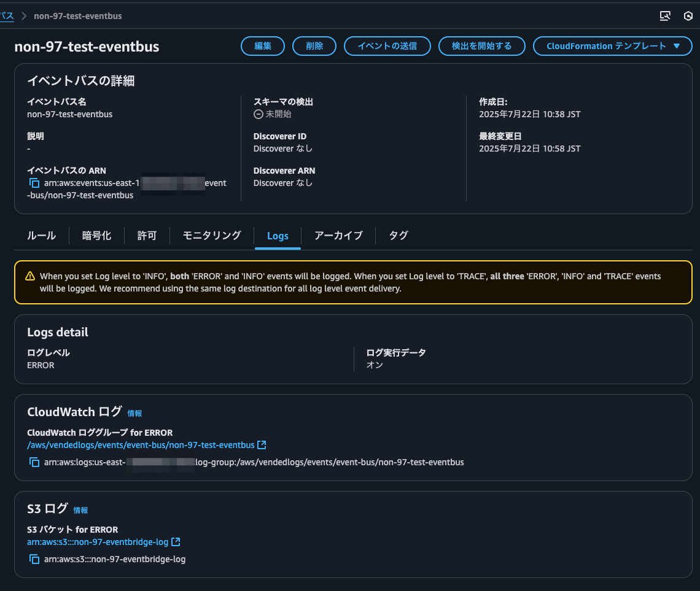The width and height of the screenshot is (700, 591).
Task: Click the イベントバスの詳細 heading
Action: pos(81,81)
